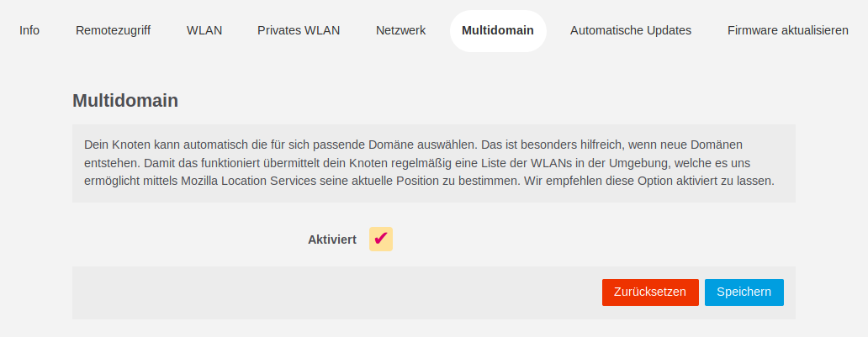
Task: Switch to Firmware aktualisieren tab
Action: tap(787, 30)
